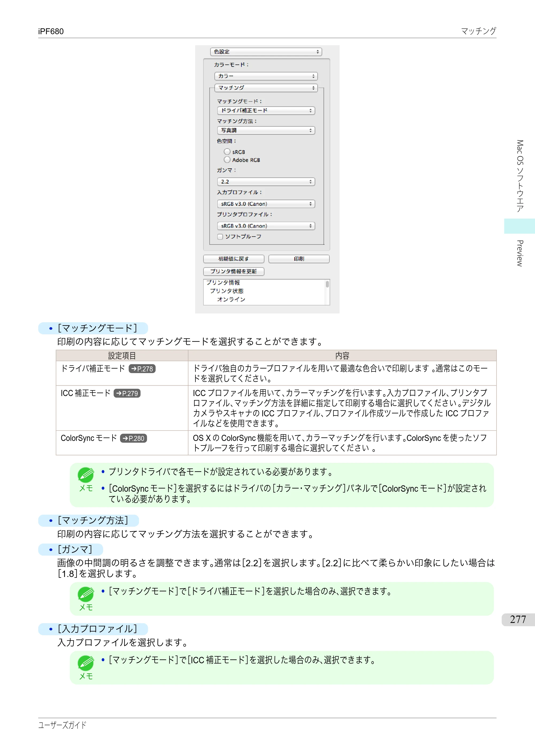This screenshot has height=756, width=535.
Task: Expand the マッチング section dropdown
Action: (x=266, y=88)
